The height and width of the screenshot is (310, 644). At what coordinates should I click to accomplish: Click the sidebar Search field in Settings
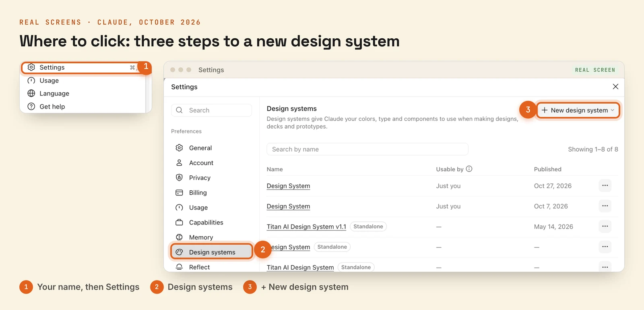211,110
